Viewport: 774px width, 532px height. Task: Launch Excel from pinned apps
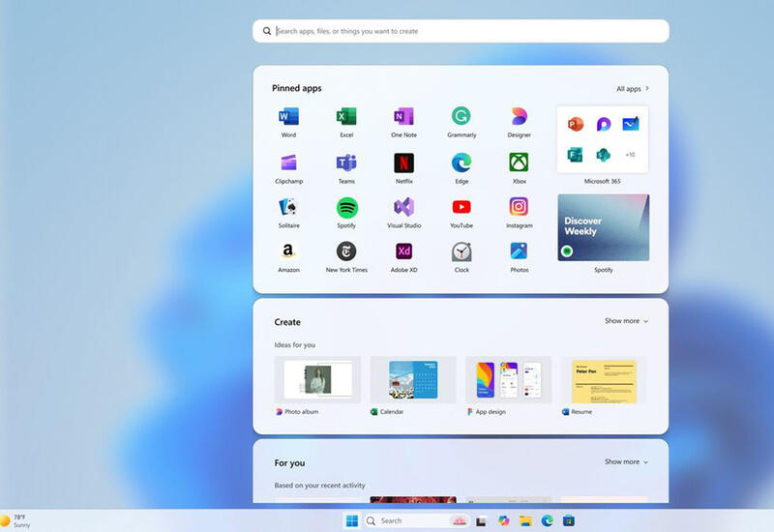coord(346,117)
